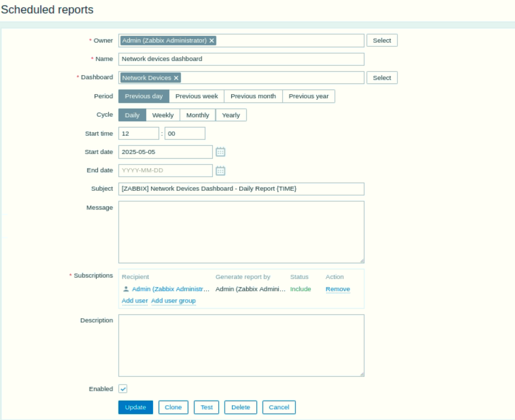
Task: Switch cycle to Yearly
Action: click(231, 115)
